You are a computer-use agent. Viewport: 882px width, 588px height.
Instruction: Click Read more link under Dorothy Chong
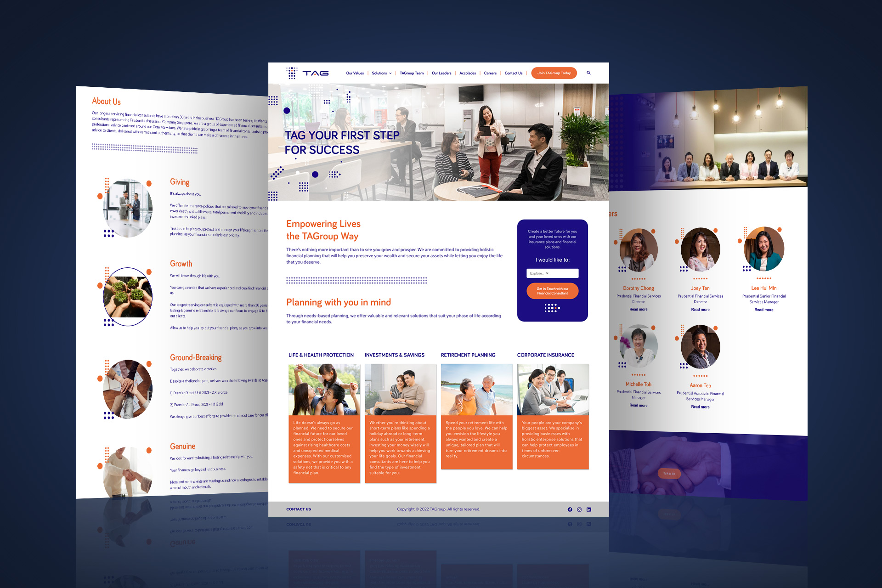tap(640, 307)
